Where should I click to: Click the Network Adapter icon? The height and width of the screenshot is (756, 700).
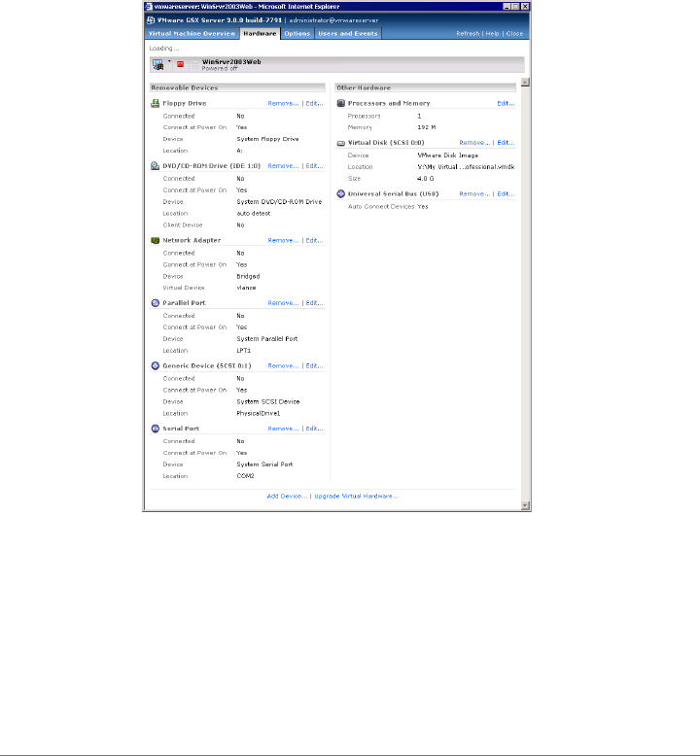155,240
